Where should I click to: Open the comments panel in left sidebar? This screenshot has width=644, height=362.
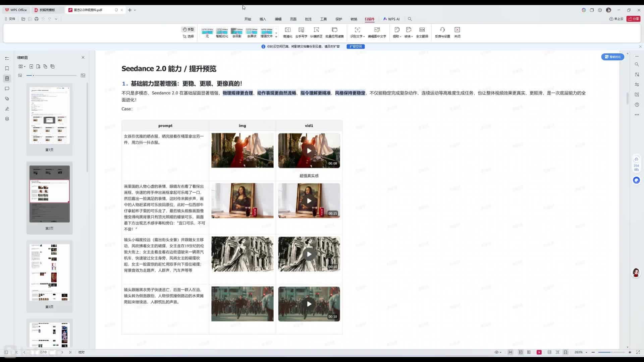7,88
